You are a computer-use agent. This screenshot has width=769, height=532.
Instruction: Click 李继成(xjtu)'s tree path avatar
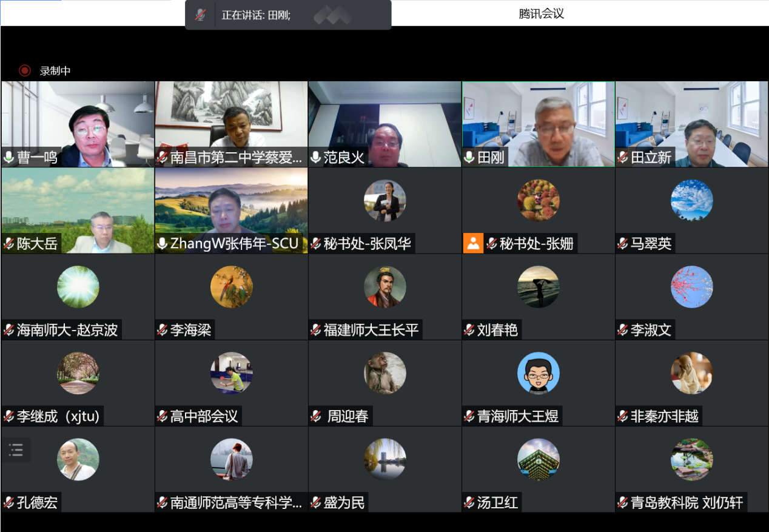[78, 373]
